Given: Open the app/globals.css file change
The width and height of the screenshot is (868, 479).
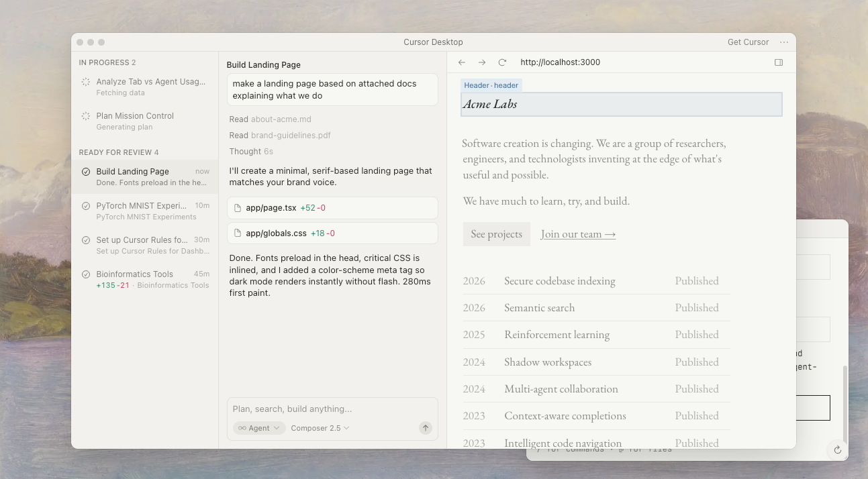Looking at the screenshot, I should pyautogui.click(x=332, y=233).
